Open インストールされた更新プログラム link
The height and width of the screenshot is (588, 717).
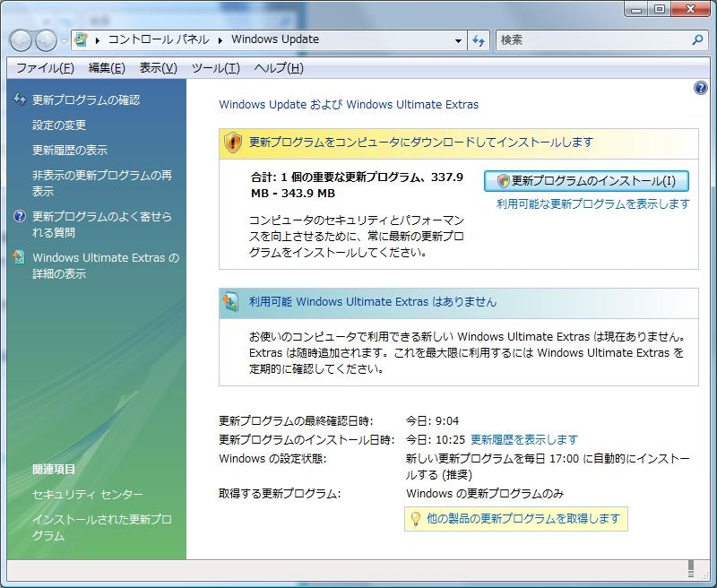click(102, 527)
